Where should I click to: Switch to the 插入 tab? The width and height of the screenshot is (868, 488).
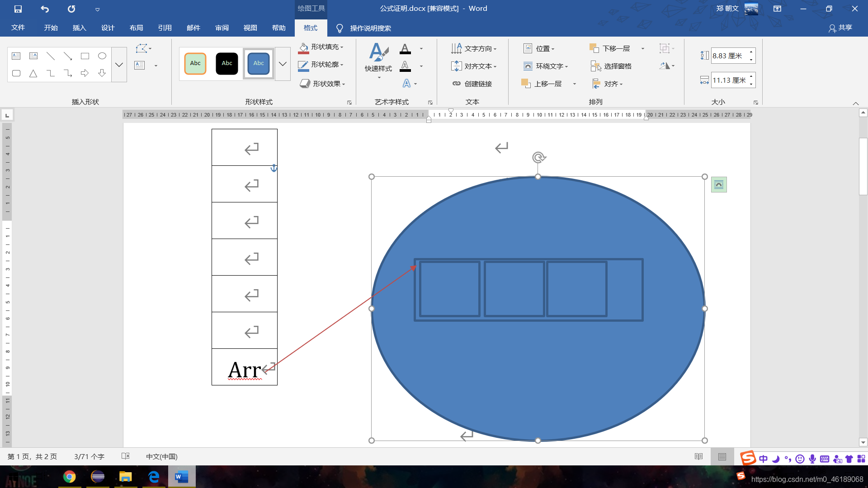79,28
